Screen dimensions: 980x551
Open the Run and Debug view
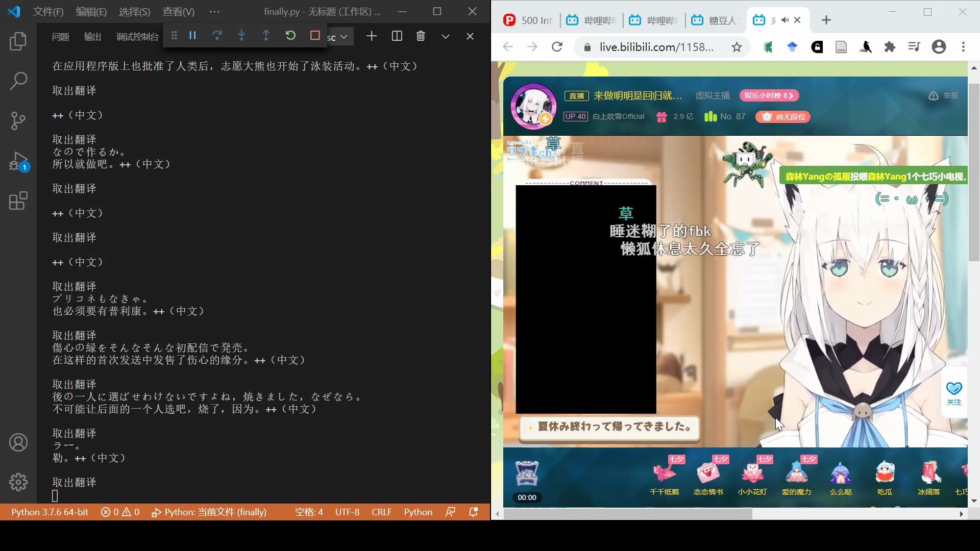[x=18, y=161]
